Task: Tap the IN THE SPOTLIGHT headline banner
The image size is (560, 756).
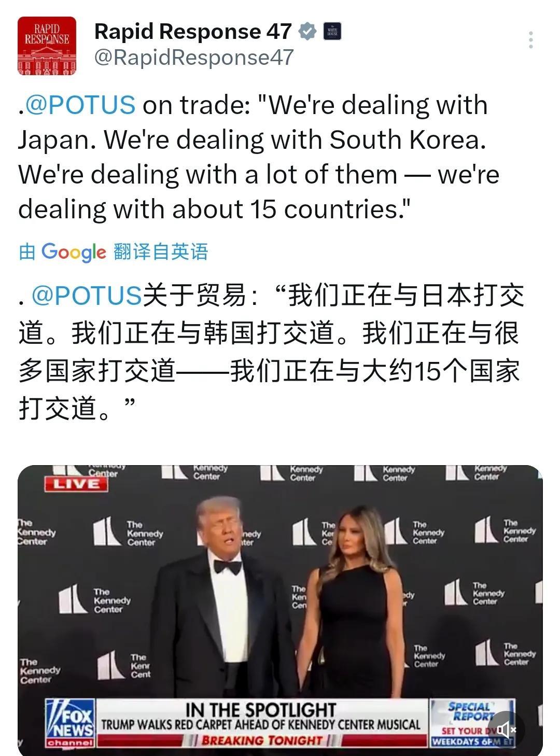Action: click(x=261, y=709)
